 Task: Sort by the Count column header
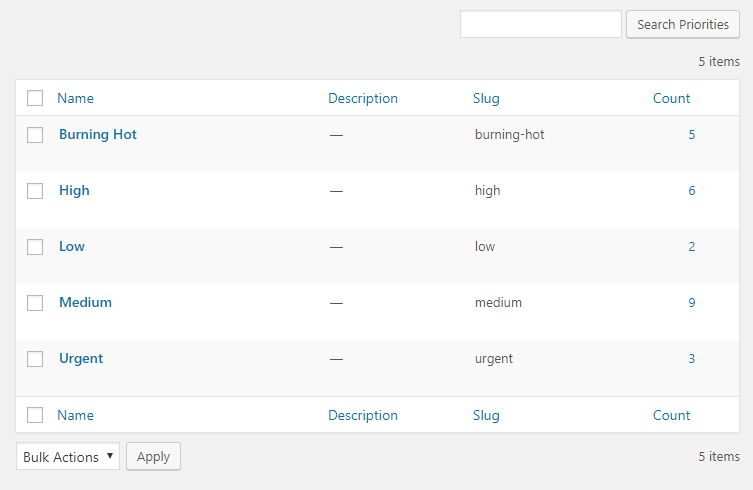671,98
